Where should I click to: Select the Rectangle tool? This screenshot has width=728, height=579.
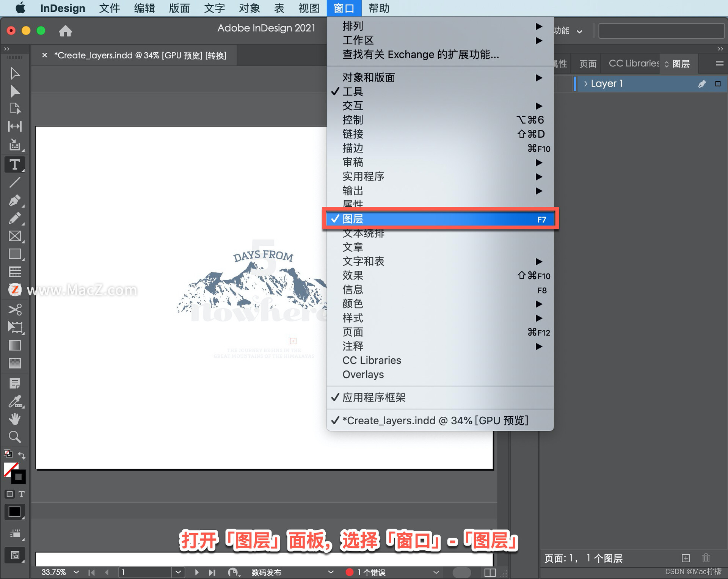[15, 254]
